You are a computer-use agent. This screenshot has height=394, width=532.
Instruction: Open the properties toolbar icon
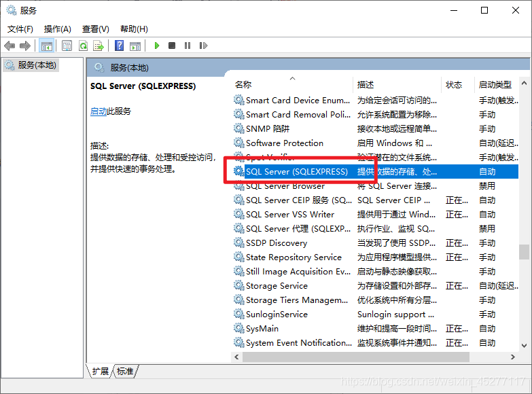[67, 46]
